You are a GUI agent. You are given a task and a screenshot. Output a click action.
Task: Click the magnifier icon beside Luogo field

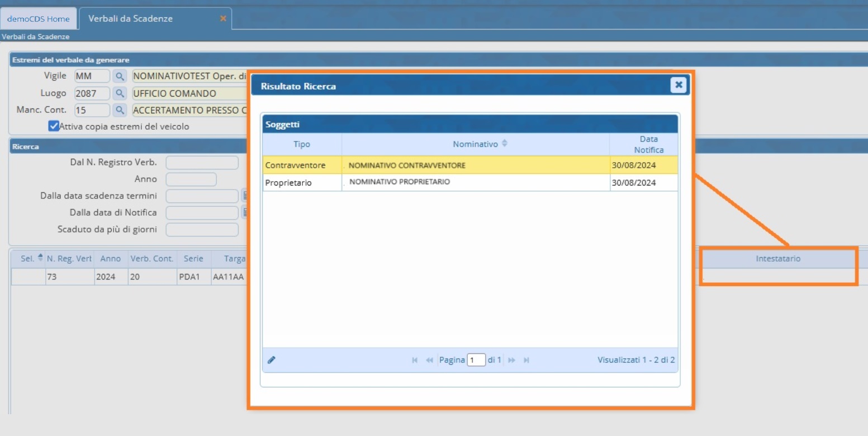point(120,93)
